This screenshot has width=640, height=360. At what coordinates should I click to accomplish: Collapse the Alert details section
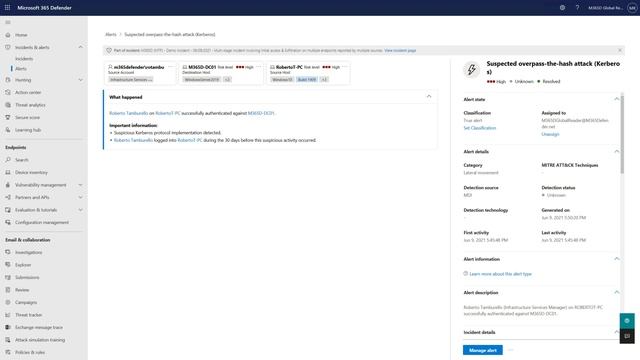(616, 151)
